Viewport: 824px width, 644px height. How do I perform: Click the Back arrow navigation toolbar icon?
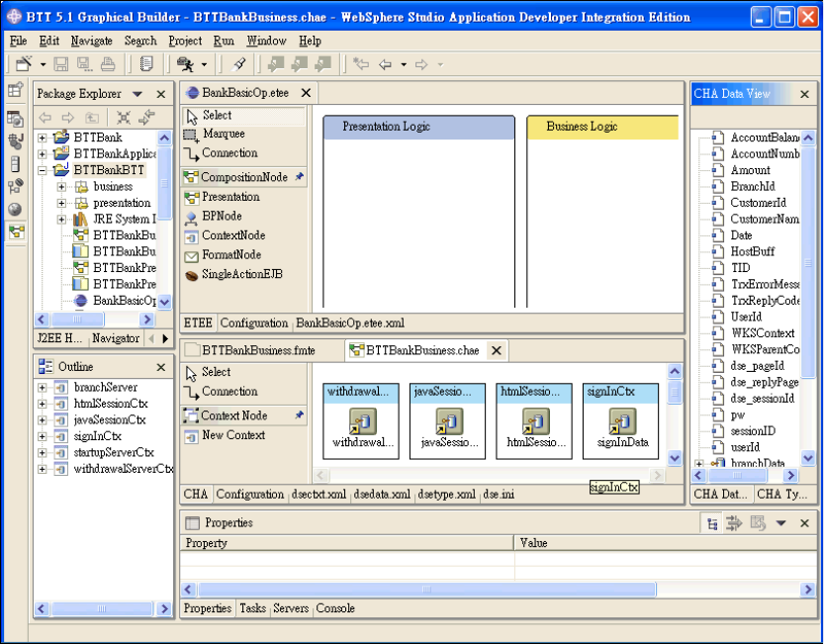point(386,64)
